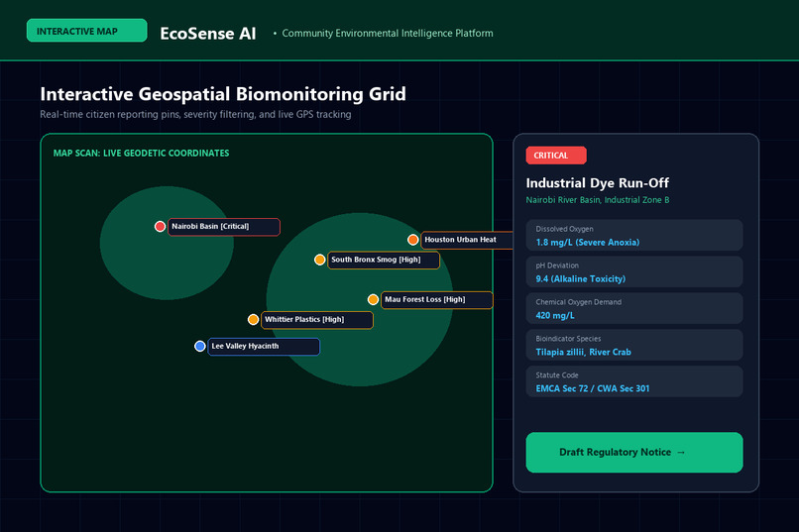Open the Whittier Plastics [High] label
The height and width of the screenshot is (532, 799).
click(x=317, y=320)
